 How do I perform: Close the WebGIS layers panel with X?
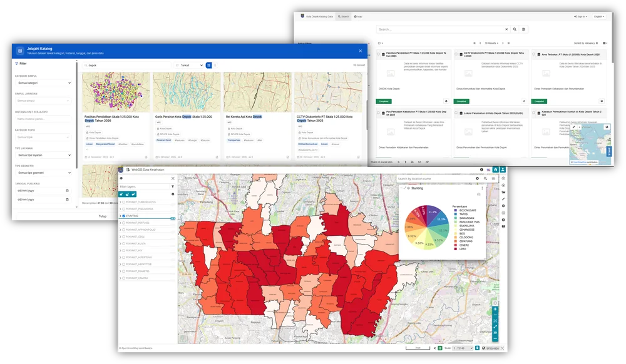point(173,178)
